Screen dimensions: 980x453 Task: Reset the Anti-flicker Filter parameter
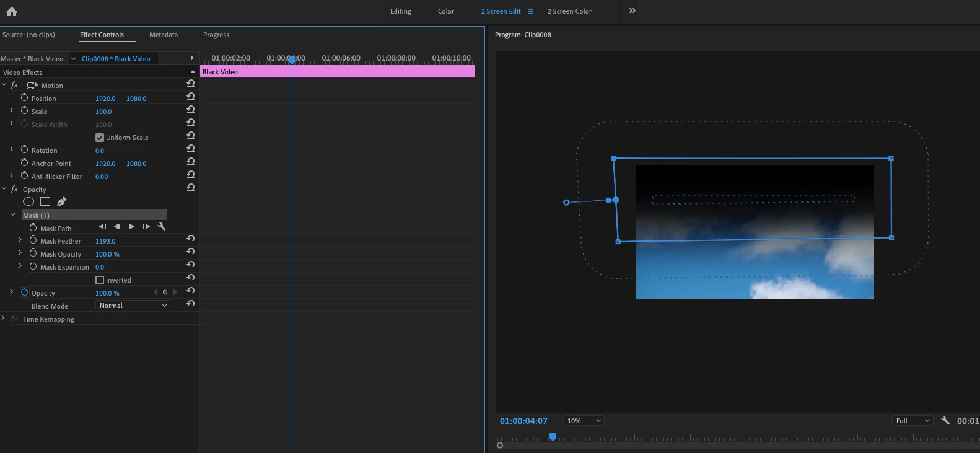tap(191, 175)
